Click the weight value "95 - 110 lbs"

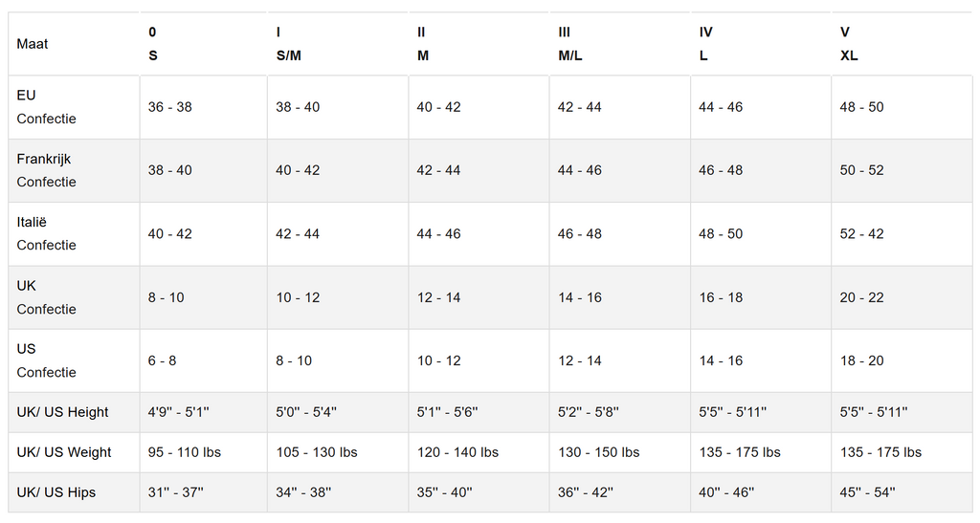[x=184, y=452]
